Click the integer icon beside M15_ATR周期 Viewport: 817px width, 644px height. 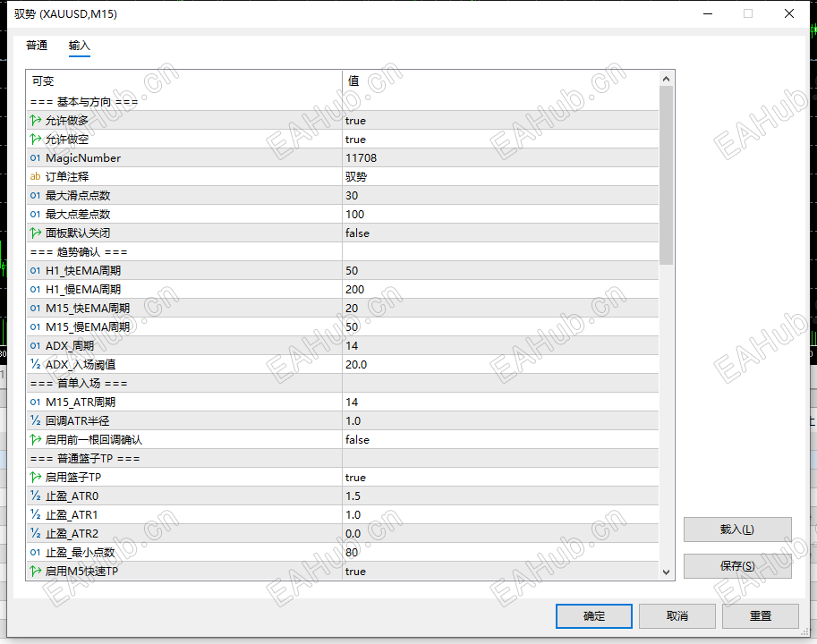(36, 402)
